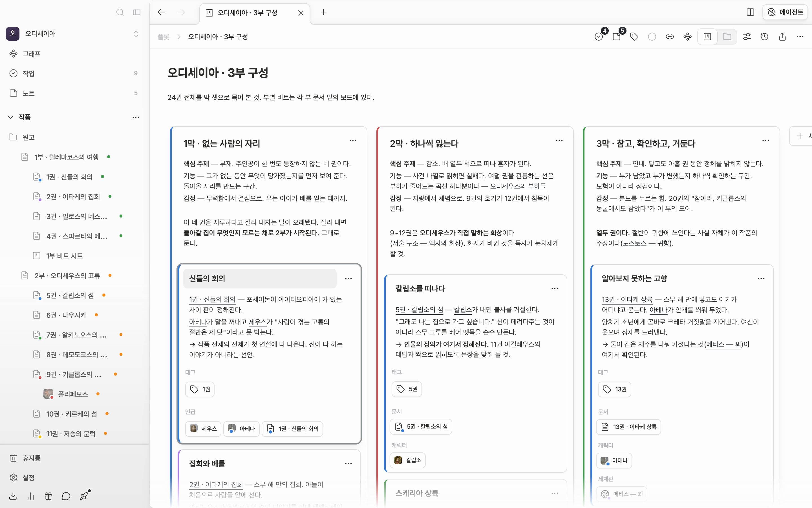Switch to board view mode

click(707, 37)
